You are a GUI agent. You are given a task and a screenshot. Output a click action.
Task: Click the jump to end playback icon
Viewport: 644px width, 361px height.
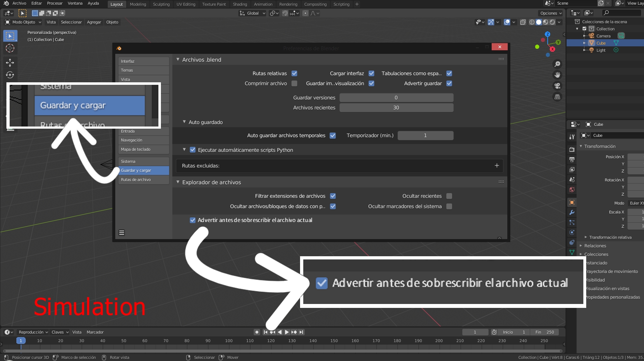point(301,332)
